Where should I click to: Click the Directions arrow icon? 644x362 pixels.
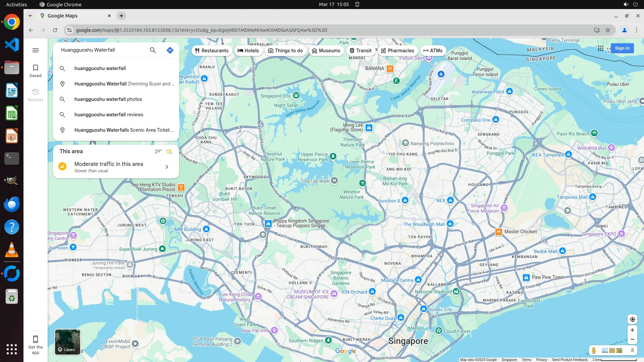pos(170,50)
